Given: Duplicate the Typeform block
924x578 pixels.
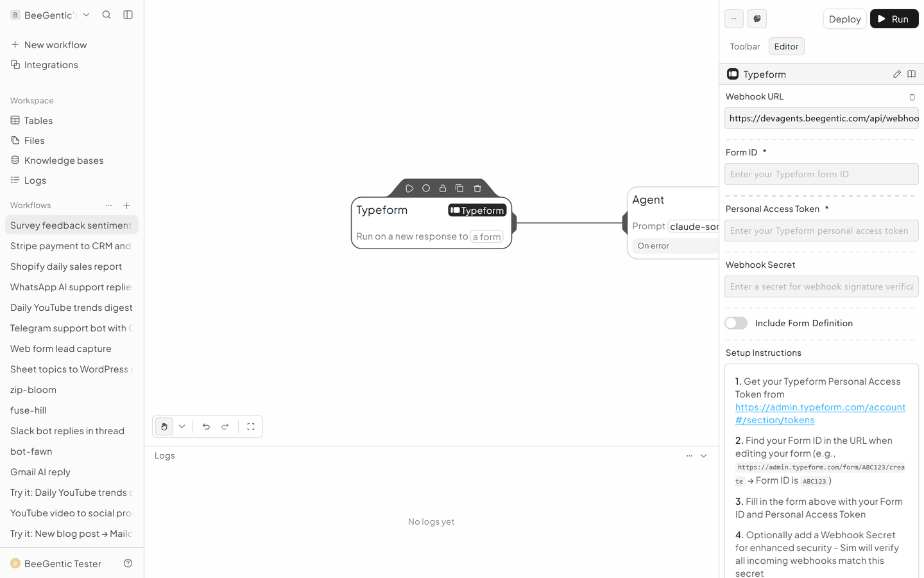Looking at the screenshot, I should pos(459,189).
